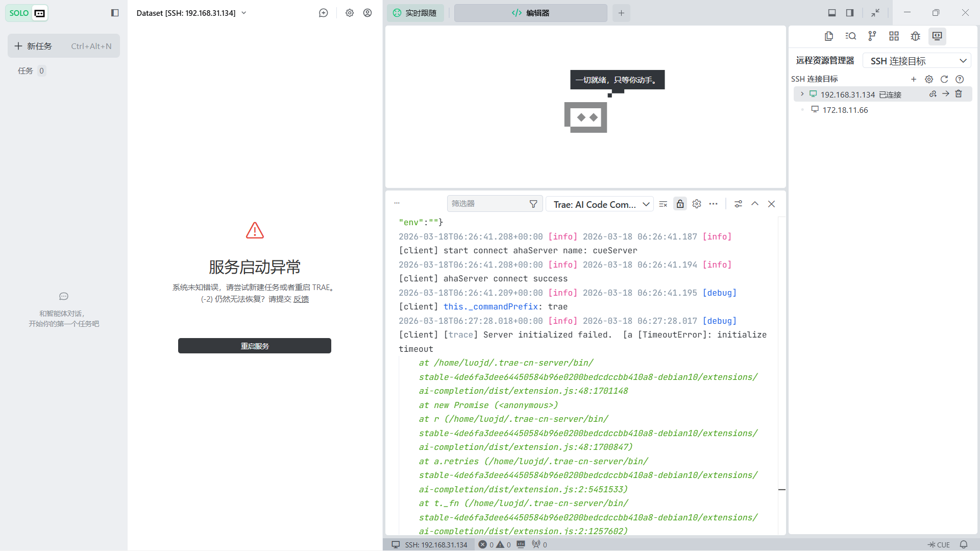The image size is (980, 551).
Task: Click the 重启服务 button
Action: [x=254, y=346]
